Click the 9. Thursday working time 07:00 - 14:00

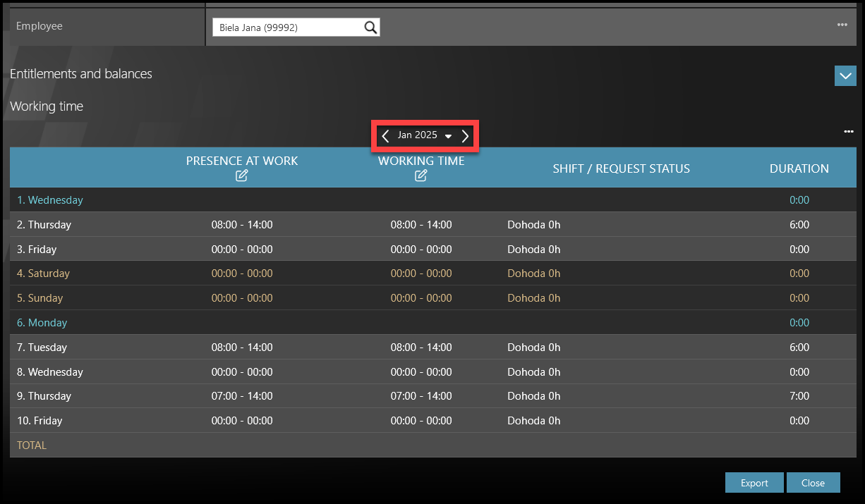421,396
